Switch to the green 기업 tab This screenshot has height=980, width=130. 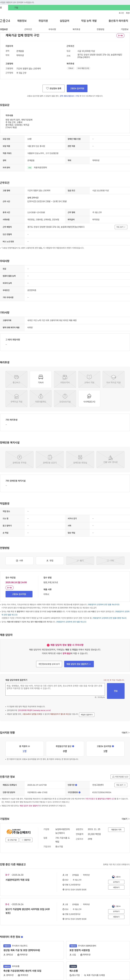[16, 8]
